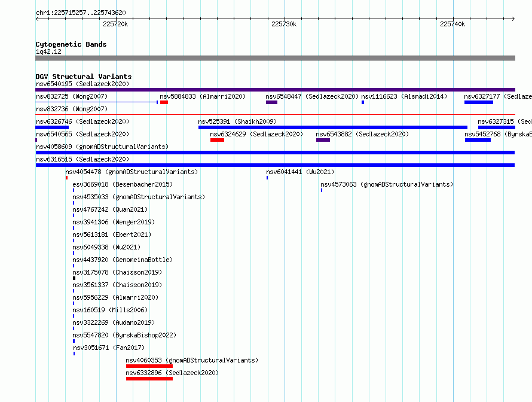Select the blue nsv6316515 full-width bar

(x=275, y=165)
